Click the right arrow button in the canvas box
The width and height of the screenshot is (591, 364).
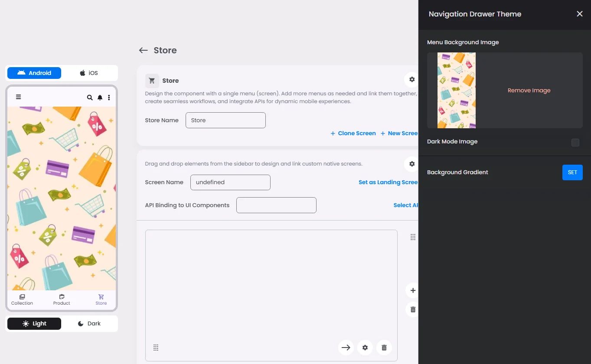pyautogui.click(x=346, y=348)
